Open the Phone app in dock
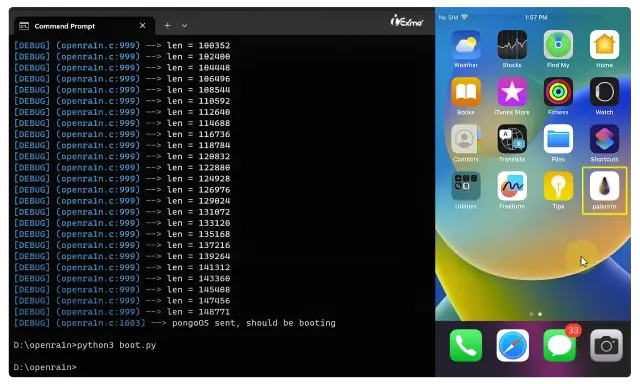Viewport: 640px width, 384px height. tap(466, 346)
